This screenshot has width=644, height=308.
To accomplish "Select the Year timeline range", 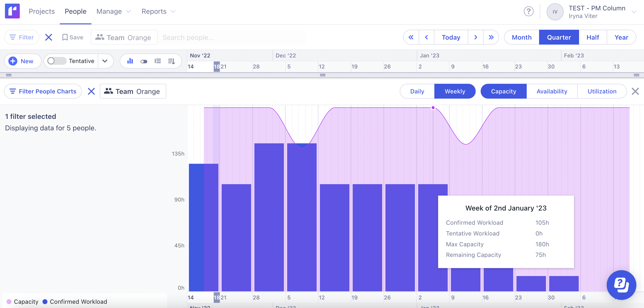I will coord(622,37).
